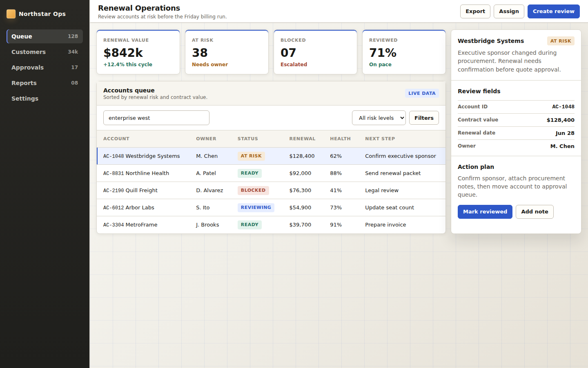Select the AC-6012 Arbor Labs row
The height and width of the screenshot is (368, 588).
271,208
